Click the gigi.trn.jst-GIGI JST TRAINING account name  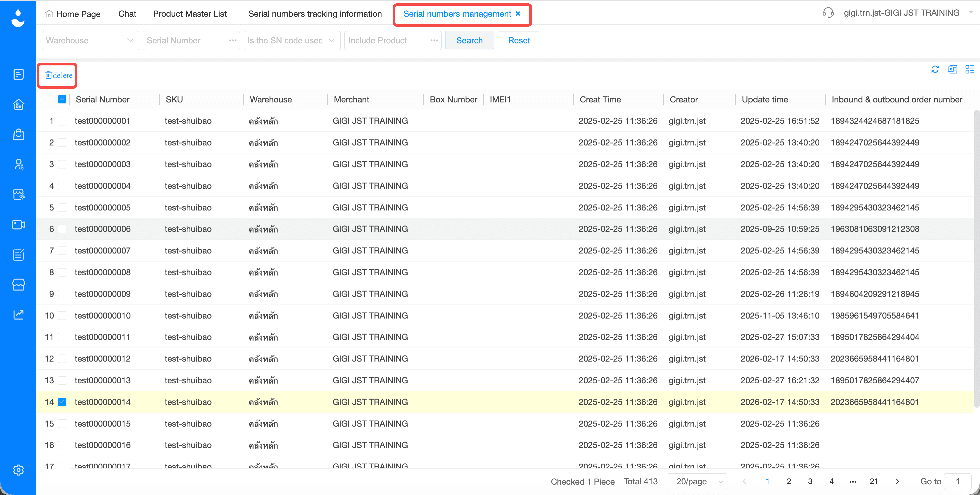pos(901,13)
